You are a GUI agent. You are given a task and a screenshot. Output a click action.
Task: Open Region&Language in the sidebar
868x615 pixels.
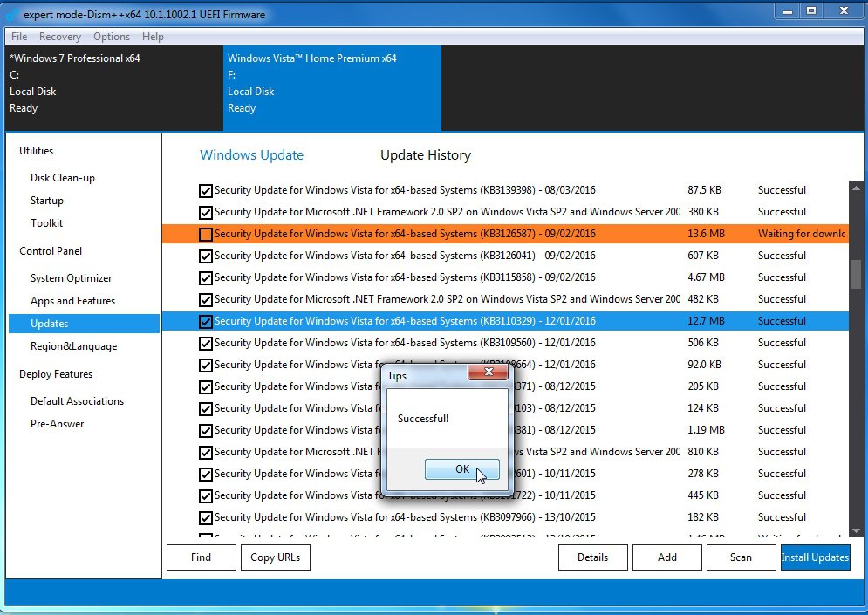(73, 346)
